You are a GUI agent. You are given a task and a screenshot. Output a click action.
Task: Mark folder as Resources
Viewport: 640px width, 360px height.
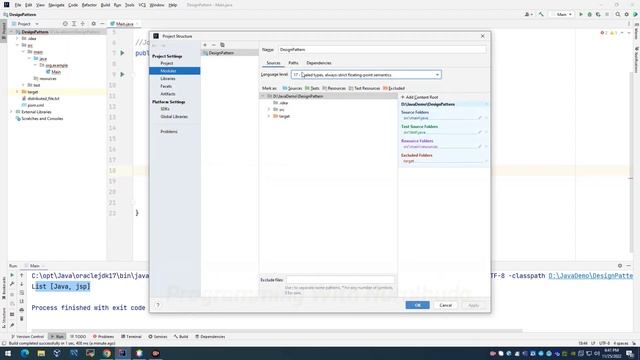[x=334, y=88]
